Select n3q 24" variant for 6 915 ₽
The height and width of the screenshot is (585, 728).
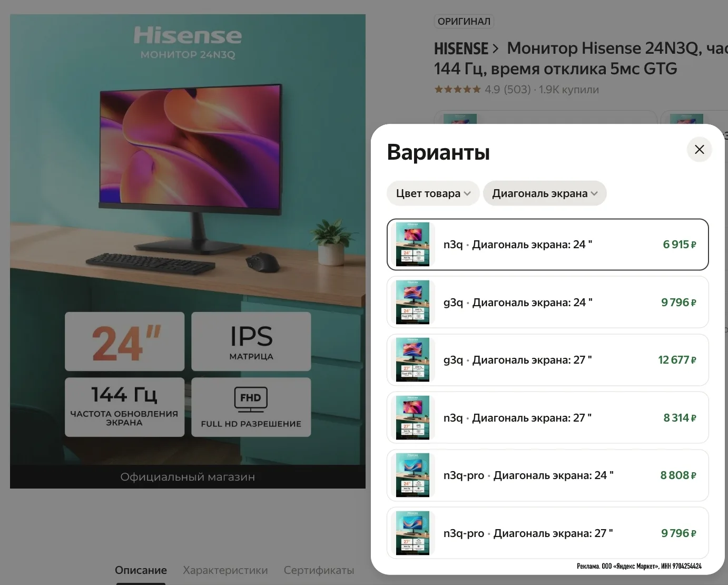pos(548,245)
